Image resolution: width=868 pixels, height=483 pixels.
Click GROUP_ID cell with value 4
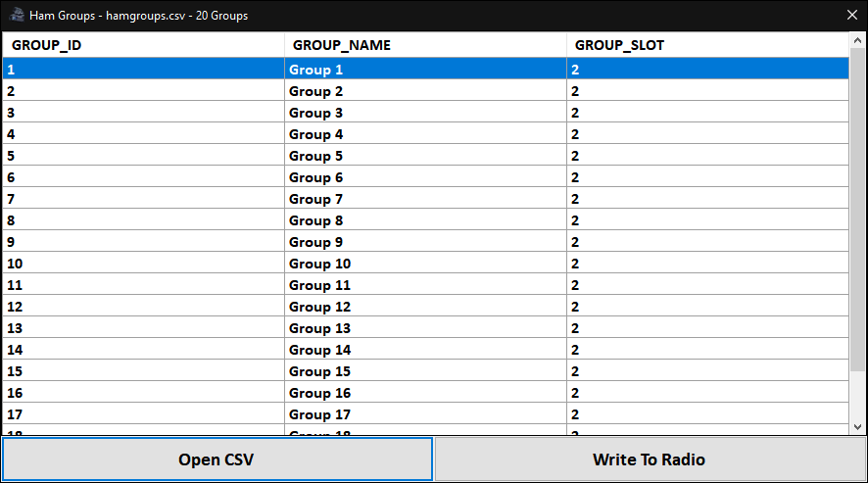[143, 134]
